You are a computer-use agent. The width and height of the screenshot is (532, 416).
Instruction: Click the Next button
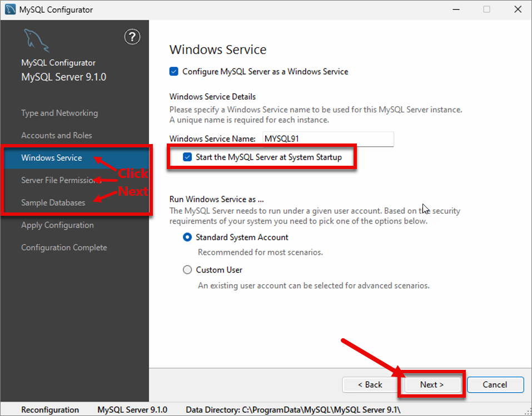point(431,384)
